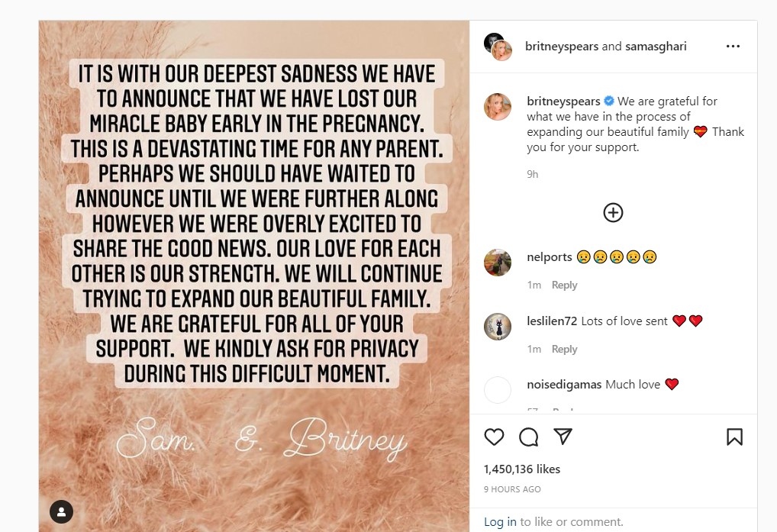Open leslilen72 profile avatar
The height and width of the screenshot is (532, 777).
coord(498,327)
